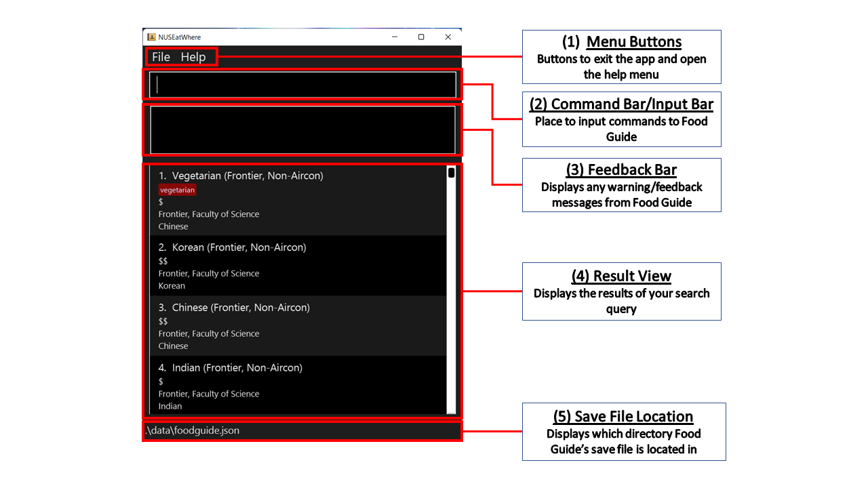
Task: Click the NUSEatWhere app icon in title bar
Action: pyautogui.click(x=151, y=37)
